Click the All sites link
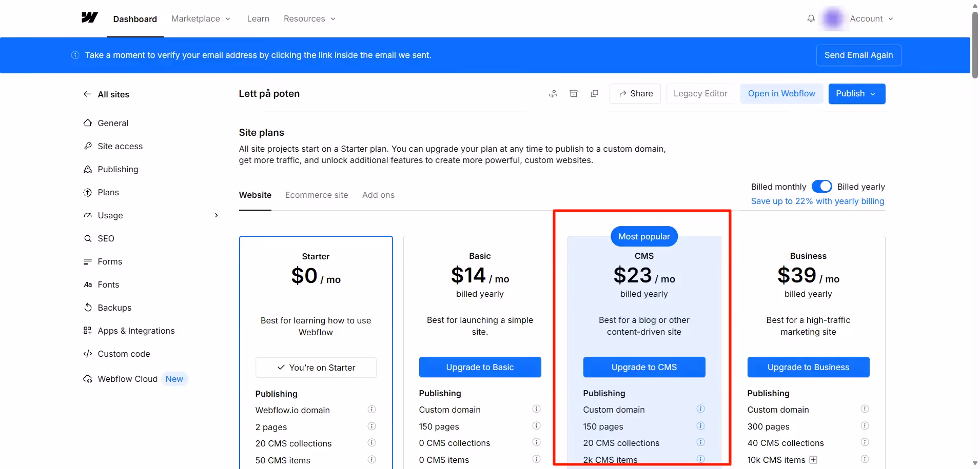The height and width of the screenshot is (469, 980). [113, 94]
